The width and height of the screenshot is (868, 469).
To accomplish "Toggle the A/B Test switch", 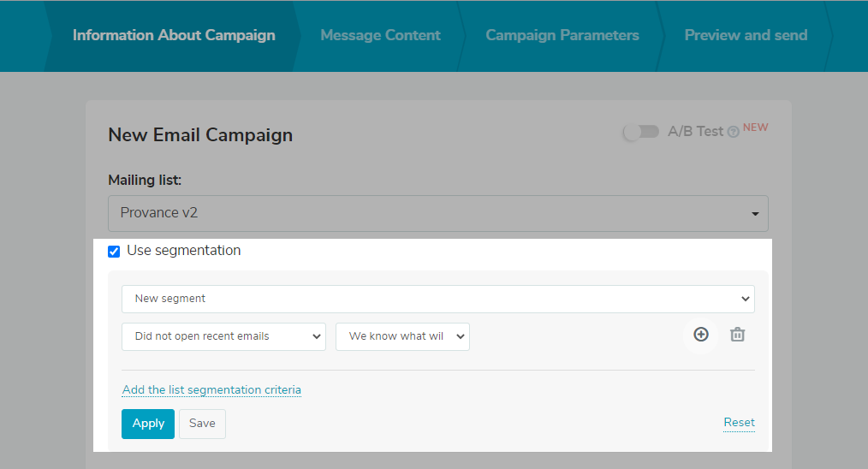I will click(641, 132).
